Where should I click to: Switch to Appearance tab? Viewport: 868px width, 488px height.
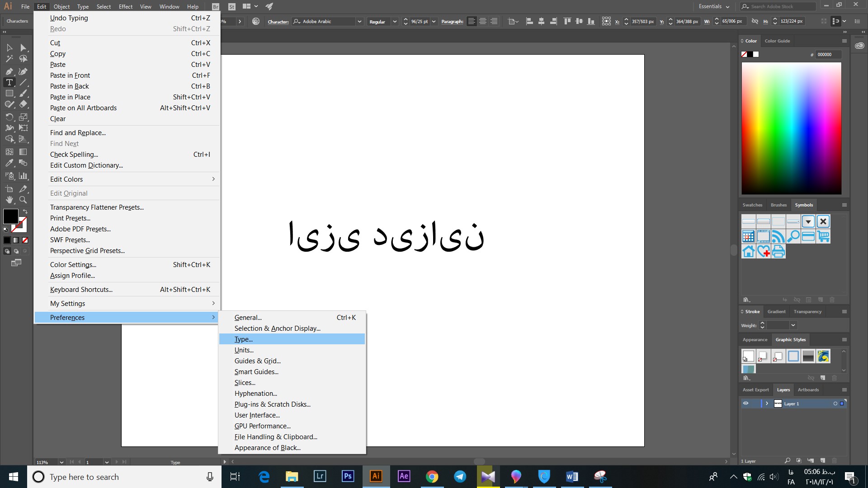click(x=755, y=339)
